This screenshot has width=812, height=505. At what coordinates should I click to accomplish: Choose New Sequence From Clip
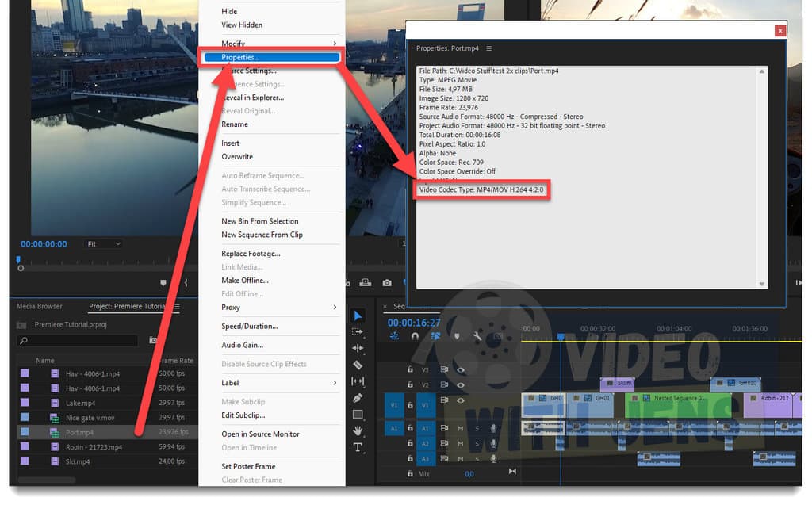point(262,235)
